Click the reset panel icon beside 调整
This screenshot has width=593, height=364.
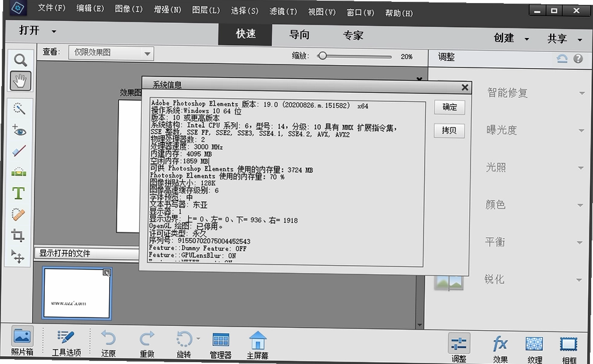click(562, 59)
